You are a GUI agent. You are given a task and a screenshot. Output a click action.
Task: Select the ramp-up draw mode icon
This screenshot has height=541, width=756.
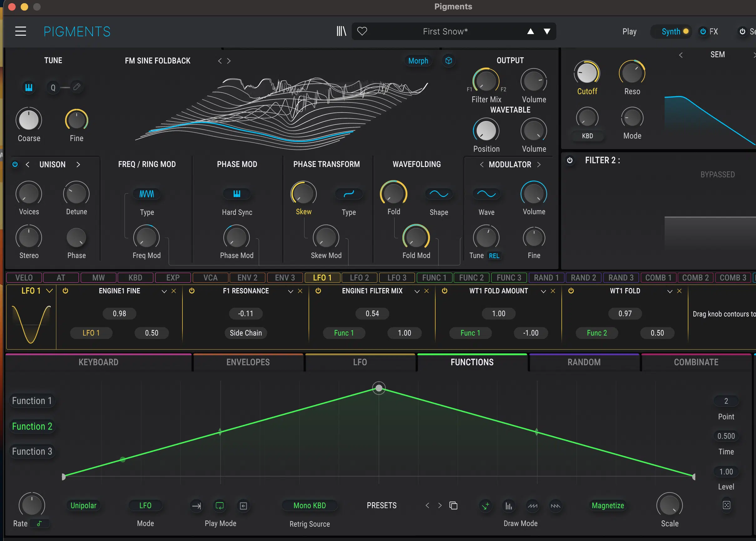(x=532, y=506)
